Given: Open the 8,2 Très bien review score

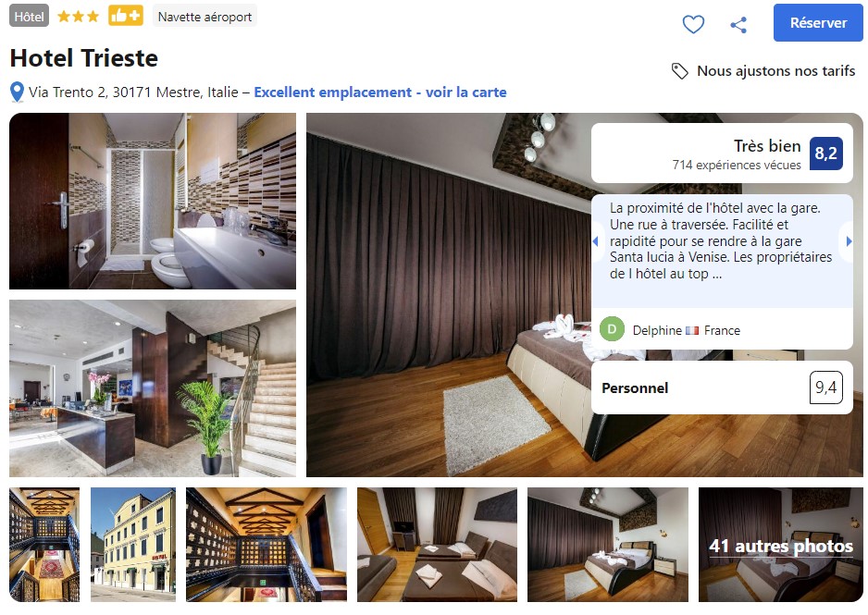Looking at the screenshot, I should pyautogui.click(x=722, y=154).
